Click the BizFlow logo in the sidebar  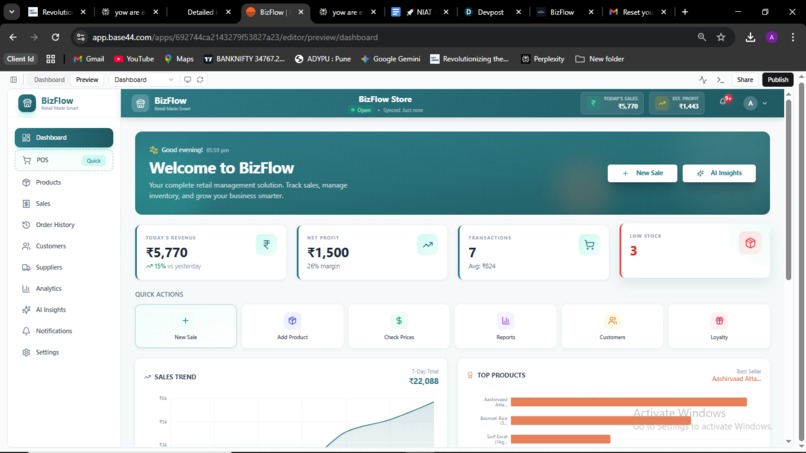pos(27,103)
